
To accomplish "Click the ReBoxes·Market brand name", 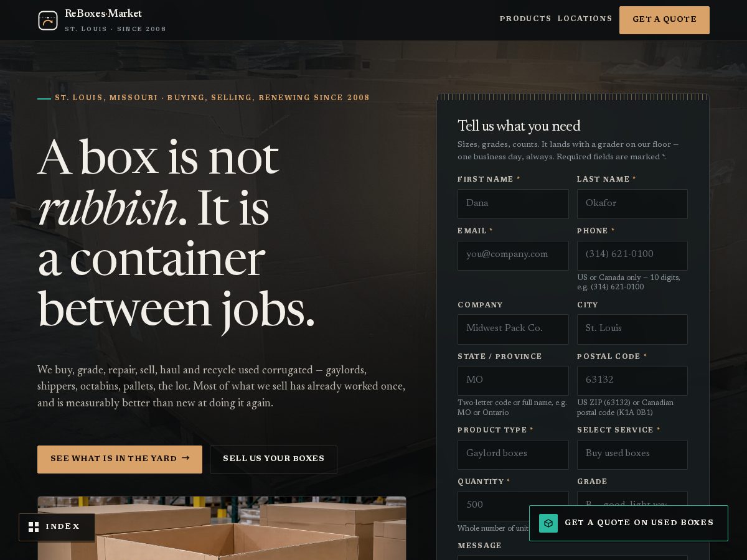I will pyautogui.click(x=103, y=14).
